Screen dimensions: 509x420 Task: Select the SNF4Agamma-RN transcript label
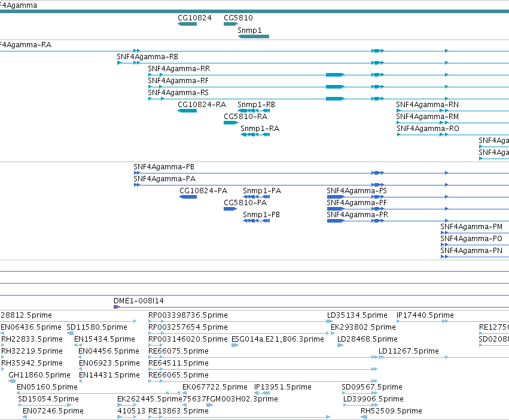pos(427,105)
